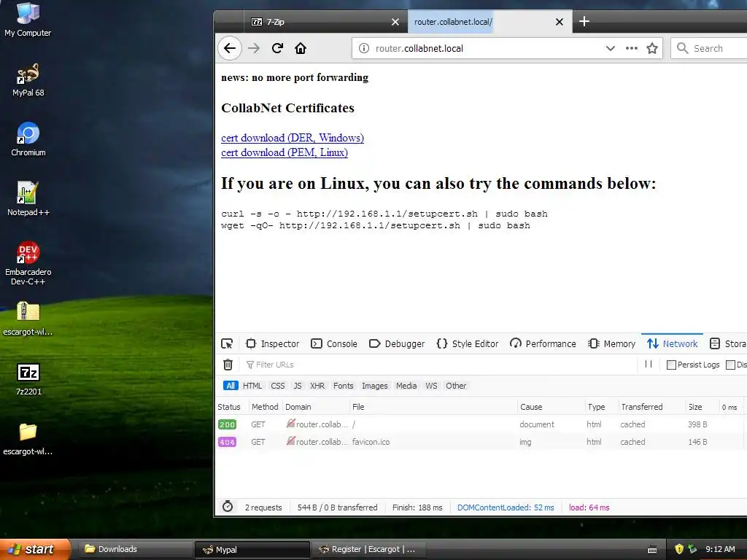Close the 7-Zip browser tab
Screen dimensions: 747x560
coord(395,22)
